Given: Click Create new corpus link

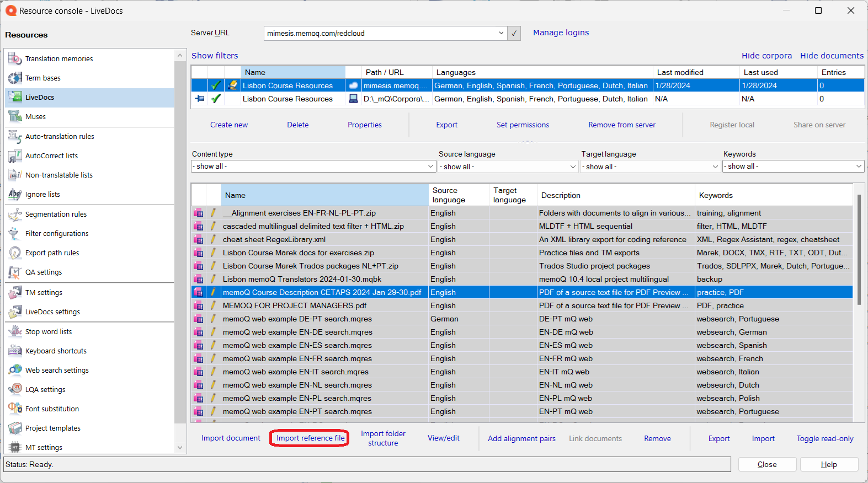Looking at the screenshot, I should [229, 125].
